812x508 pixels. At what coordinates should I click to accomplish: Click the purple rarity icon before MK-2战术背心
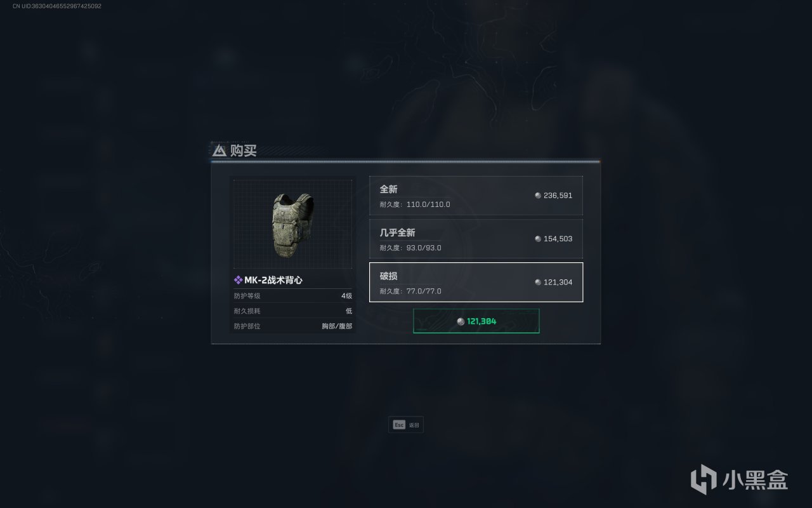tap(238, 280)
